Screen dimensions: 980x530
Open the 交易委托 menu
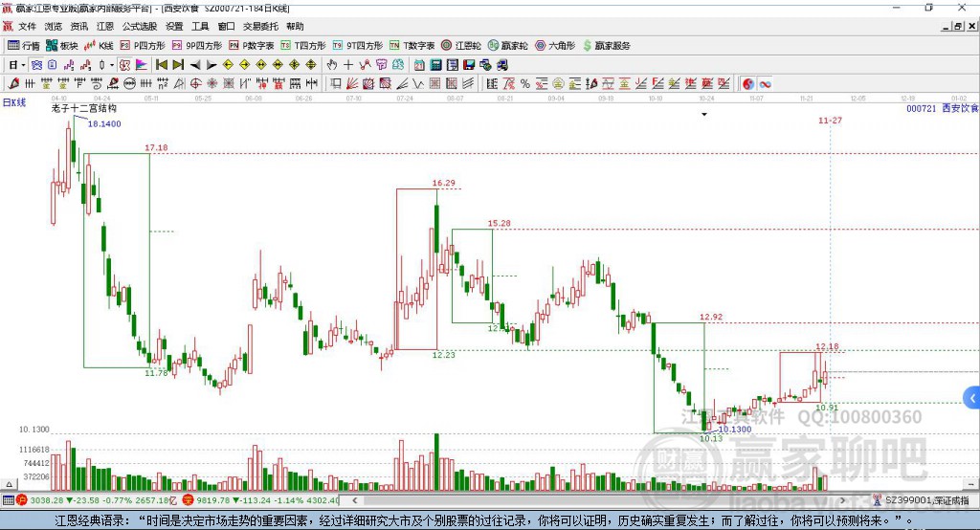[x=260, y=26]
